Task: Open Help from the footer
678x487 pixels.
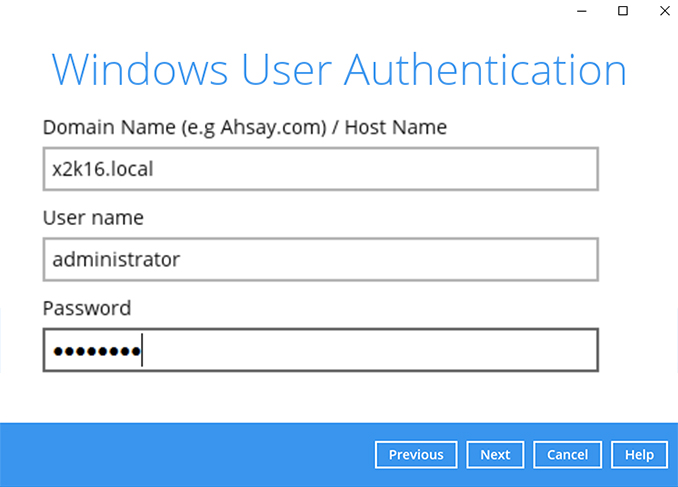Action: [x=639, y=455]
